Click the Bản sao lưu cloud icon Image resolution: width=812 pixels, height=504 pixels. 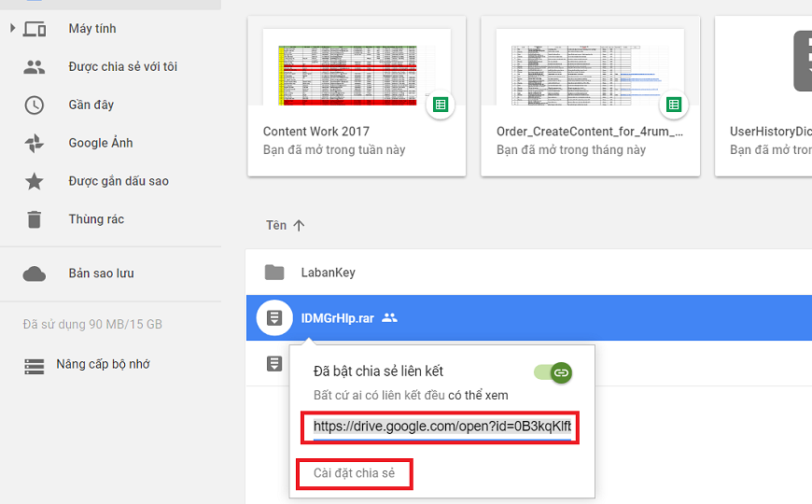35,273
